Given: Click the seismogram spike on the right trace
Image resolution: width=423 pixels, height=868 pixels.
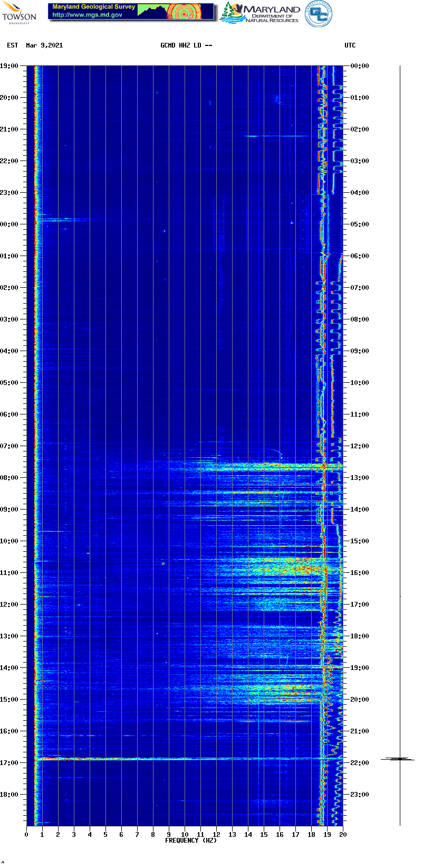Looking at the screenshot, I should pyautogui.click(x=399, y=759).
